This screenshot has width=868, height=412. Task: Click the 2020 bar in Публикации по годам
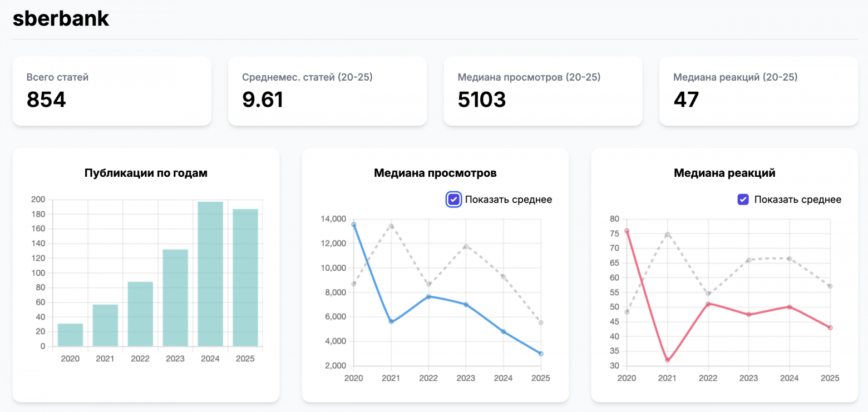pyautogui.click(x=70, y=335)
